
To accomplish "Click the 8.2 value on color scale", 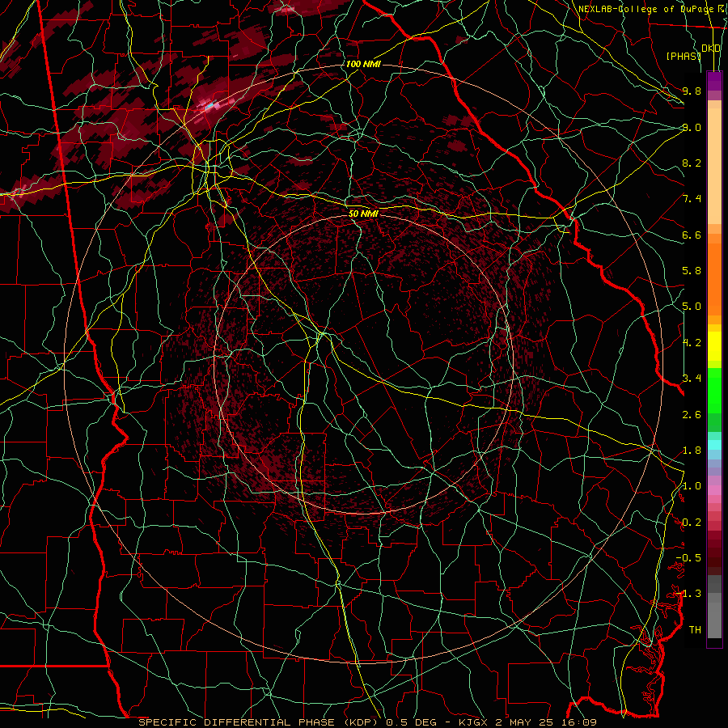I will (692, 163).
